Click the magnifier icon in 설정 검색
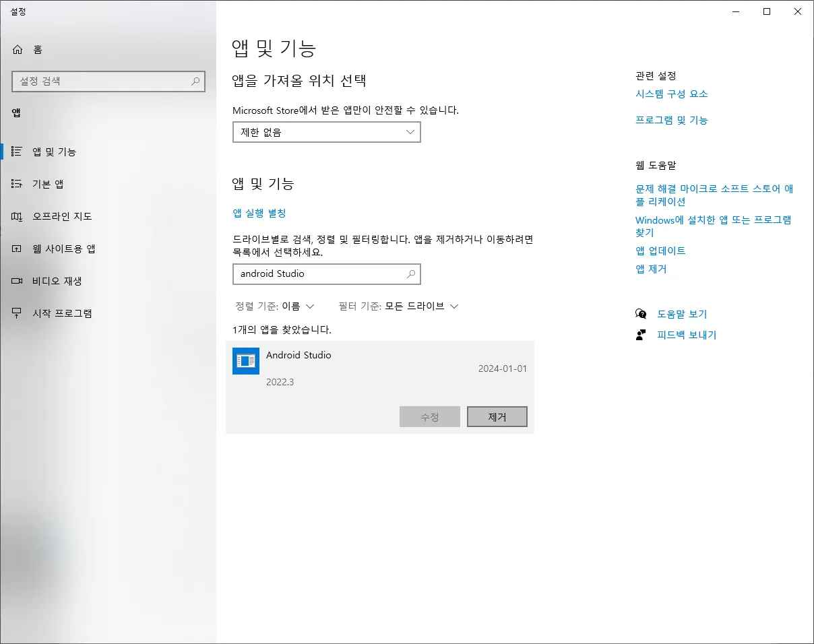The width and height of the screenshot is (814, 644). tap(195, 82)
